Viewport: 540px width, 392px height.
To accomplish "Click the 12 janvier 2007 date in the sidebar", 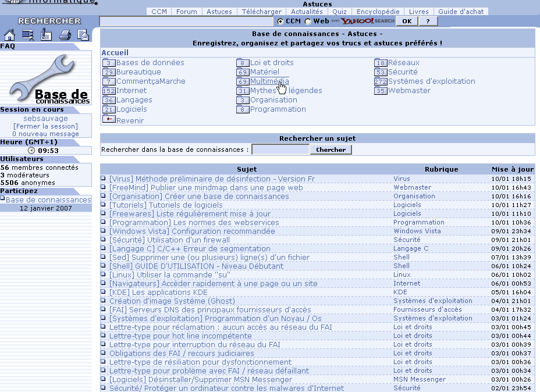I will (x=46, y=208).
